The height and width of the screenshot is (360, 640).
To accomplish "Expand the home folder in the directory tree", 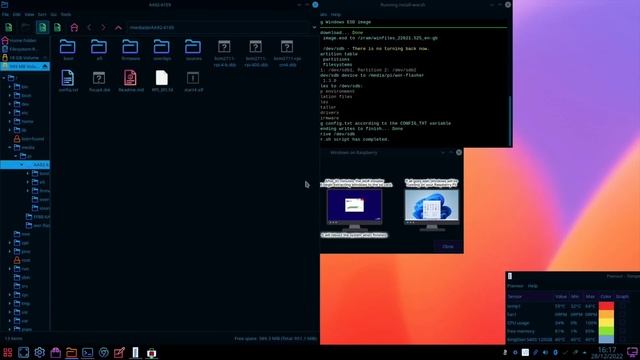I will click(10, 121).
